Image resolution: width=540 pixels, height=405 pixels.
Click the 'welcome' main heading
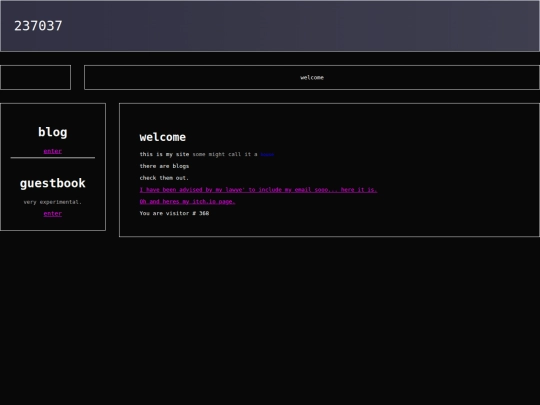[163, 137]
